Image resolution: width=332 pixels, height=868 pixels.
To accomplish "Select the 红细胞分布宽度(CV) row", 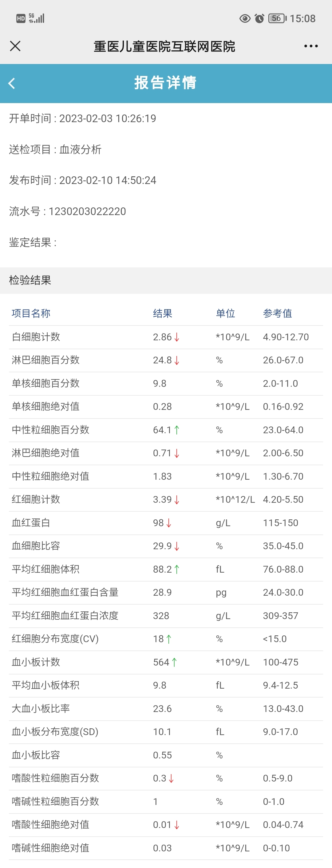I will pyautogui.click(x=166, y=639).
